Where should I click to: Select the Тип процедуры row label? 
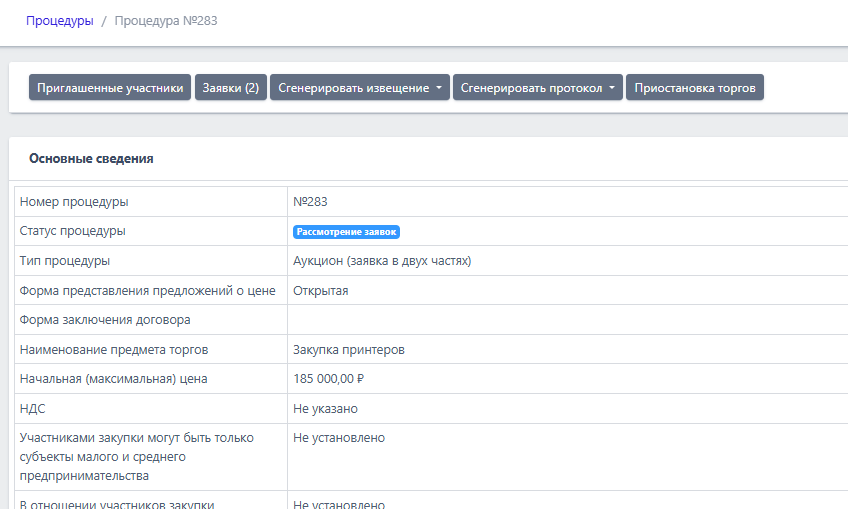tap(65, 261)
